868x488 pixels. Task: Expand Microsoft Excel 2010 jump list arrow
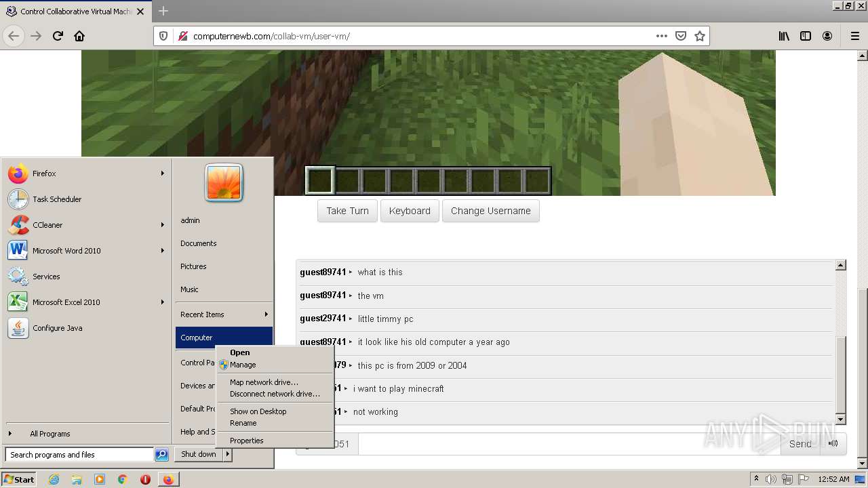pyautogui.click(x=163, y=302)
